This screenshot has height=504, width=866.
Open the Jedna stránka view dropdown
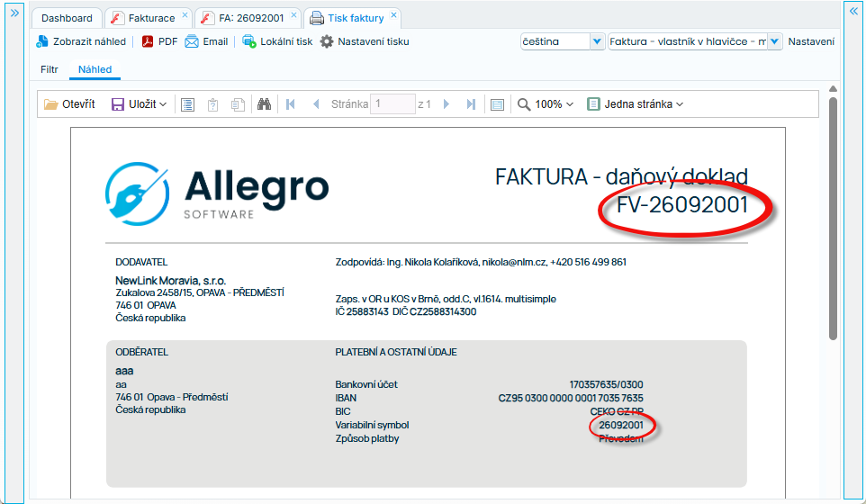pyautogui.click(x=636, y=104)
